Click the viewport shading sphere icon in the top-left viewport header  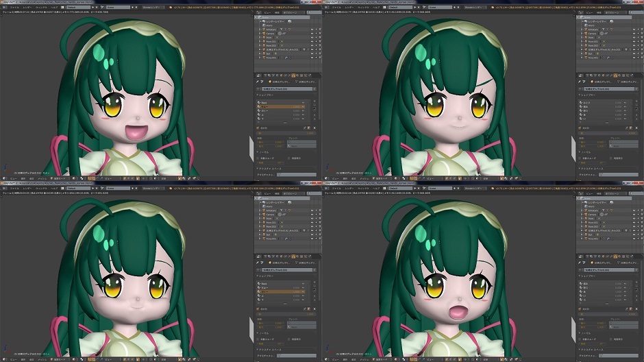coord(74,178)
